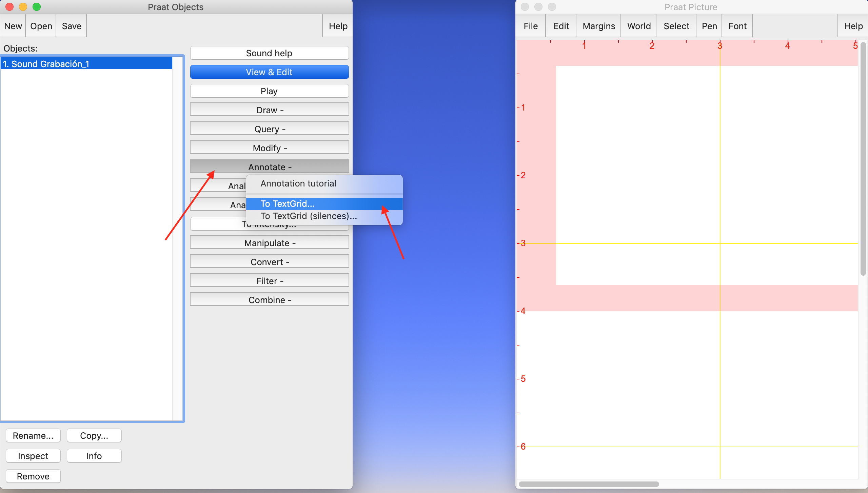Open the Filter dropdown
The height and width of the screenshot is (493, 868).
(269, 281)
